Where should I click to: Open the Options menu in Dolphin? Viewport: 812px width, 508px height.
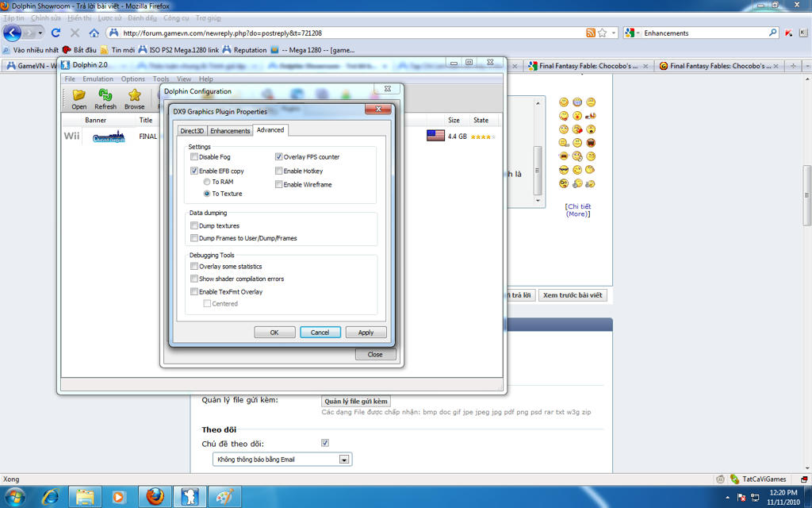coord(133,79)
